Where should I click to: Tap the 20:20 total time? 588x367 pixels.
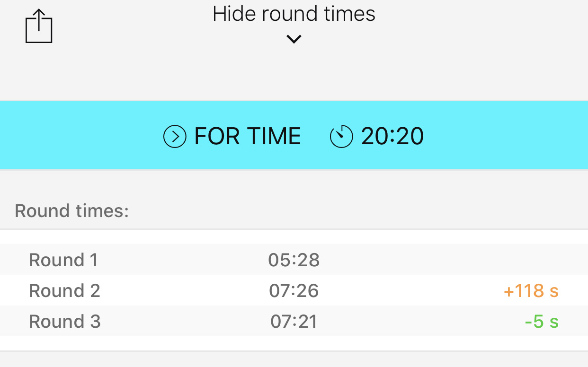pyautogui.click(x=392, y=137)
